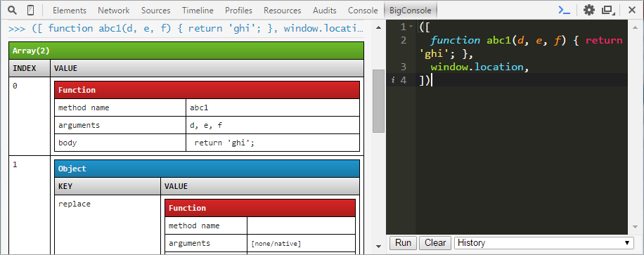Click the output pane scroll up arrow

378,27
